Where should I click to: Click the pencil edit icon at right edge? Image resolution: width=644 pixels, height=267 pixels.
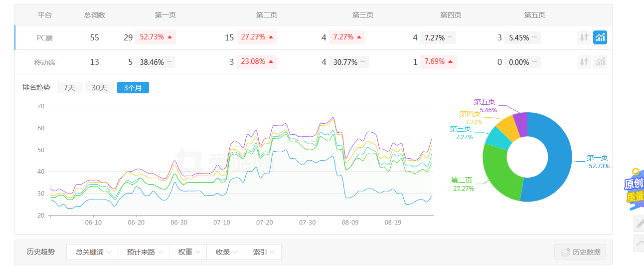coord(639,223)
